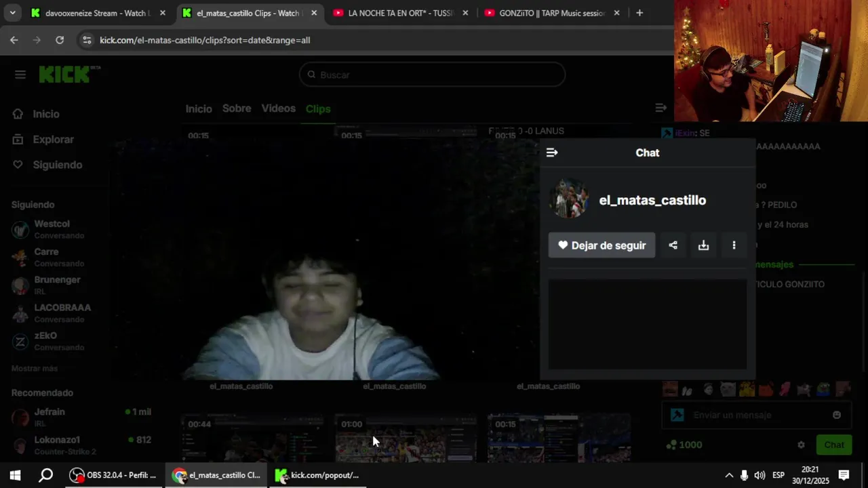Click el_matas_castillo profile avatar
868x488 pixels.
(x=568, y=199)
